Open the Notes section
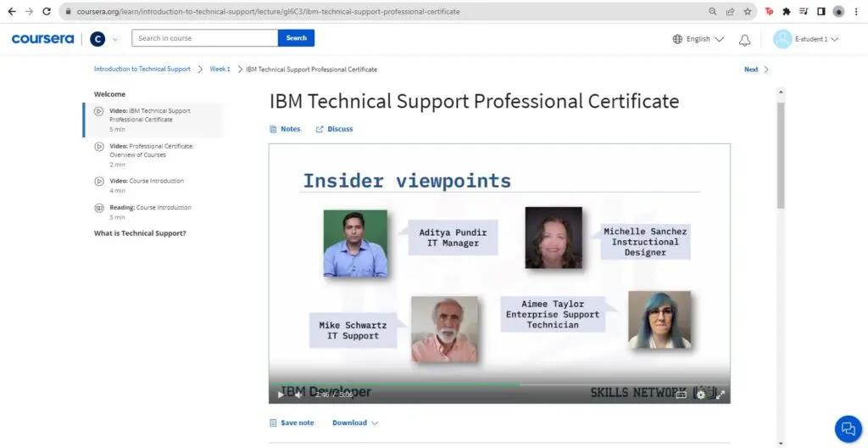868x448 pixels. [x=285, y=129]
